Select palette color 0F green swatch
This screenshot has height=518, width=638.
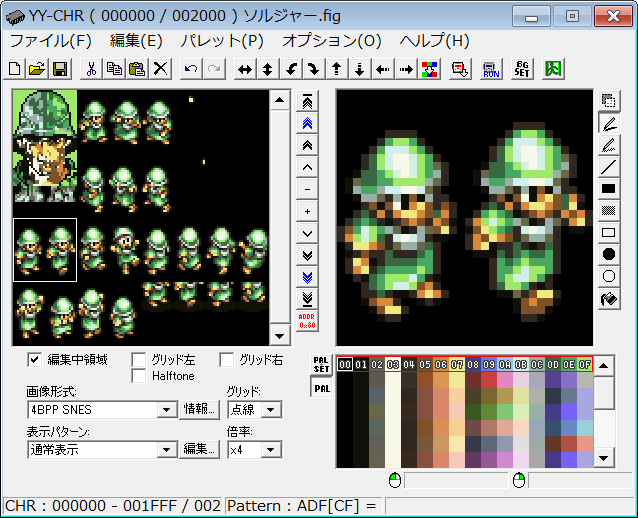pyautogui.click(x=585, y=364)
